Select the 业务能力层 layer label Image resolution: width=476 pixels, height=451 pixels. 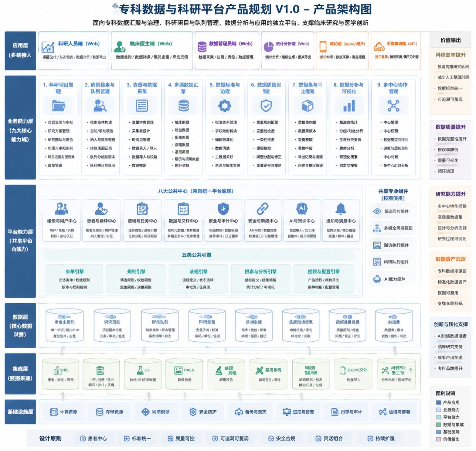tap(20, 127)
